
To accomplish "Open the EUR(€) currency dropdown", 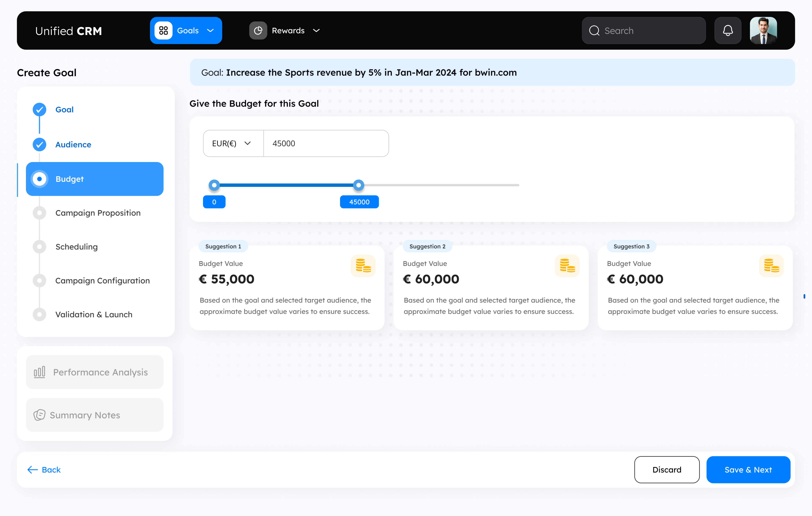I will 233,143.
